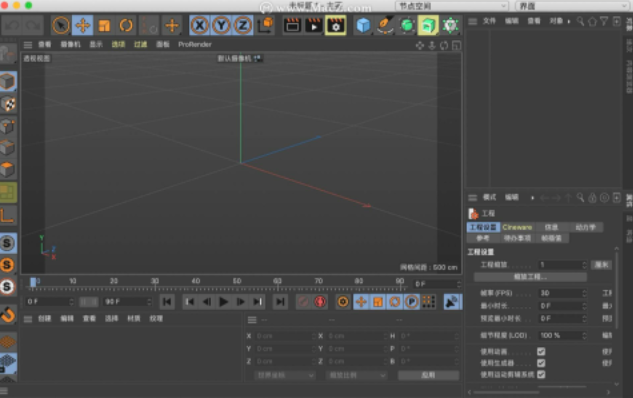The image size is (633, 398).
Task: Click frame 50 on the timeline ruler
Action: [237, 281]
